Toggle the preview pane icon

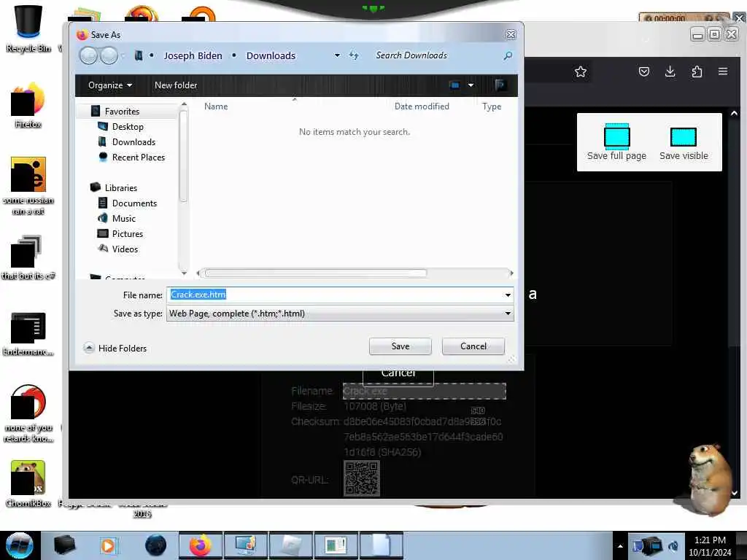point(500,85)
